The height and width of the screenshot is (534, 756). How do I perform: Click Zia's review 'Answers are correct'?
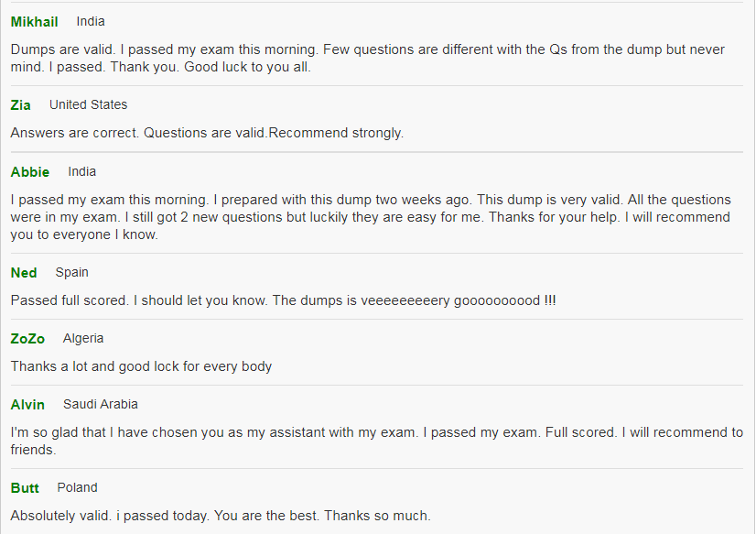207,133
